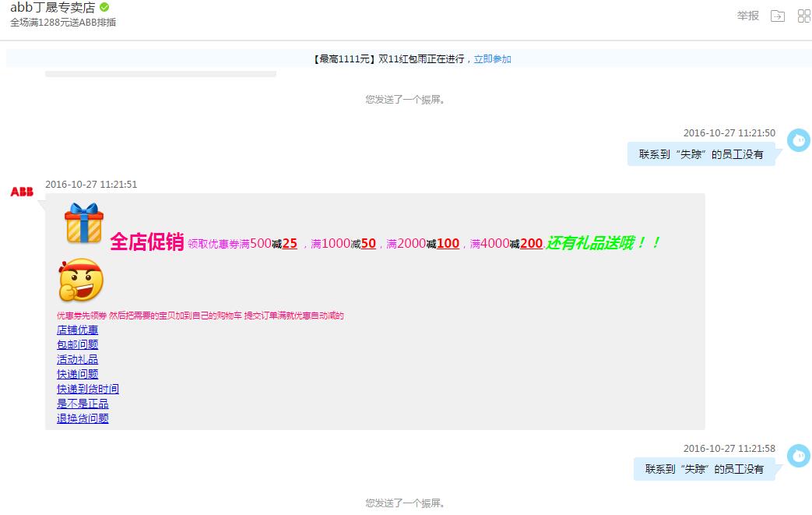812x515 pixels.
Task: Open the 立即参加 link in banner
Action: point(493,59)
